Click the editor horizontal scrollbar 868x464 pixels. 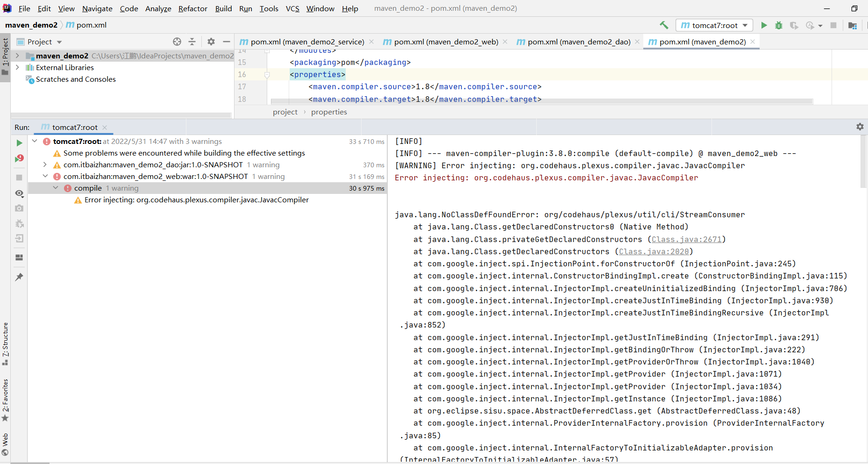tap(542, 101)
